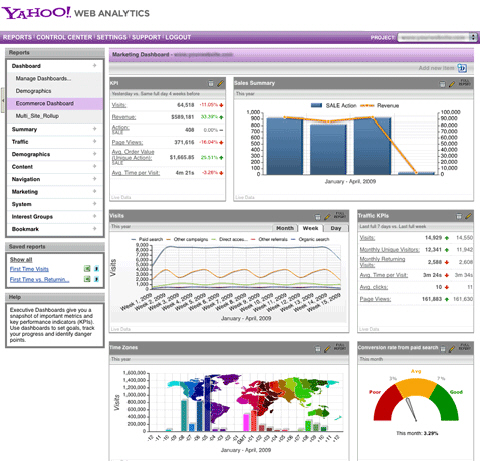The image size is (480, 461).
Task: Open full report icon on Conversion rate widget
Action: click(x=464, y=347)
